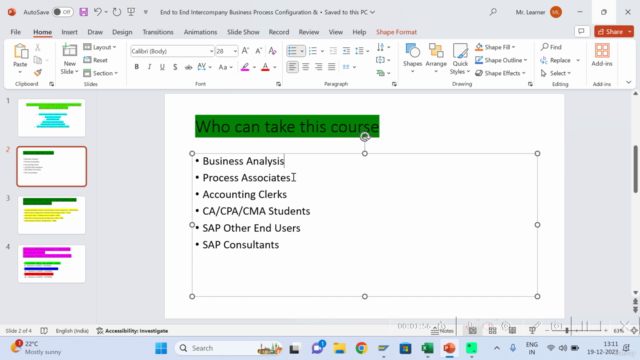Toggle AutoSave switch
Image resolution: width=640 pixels, height=360 pixels.
click(x=62, y=12)
